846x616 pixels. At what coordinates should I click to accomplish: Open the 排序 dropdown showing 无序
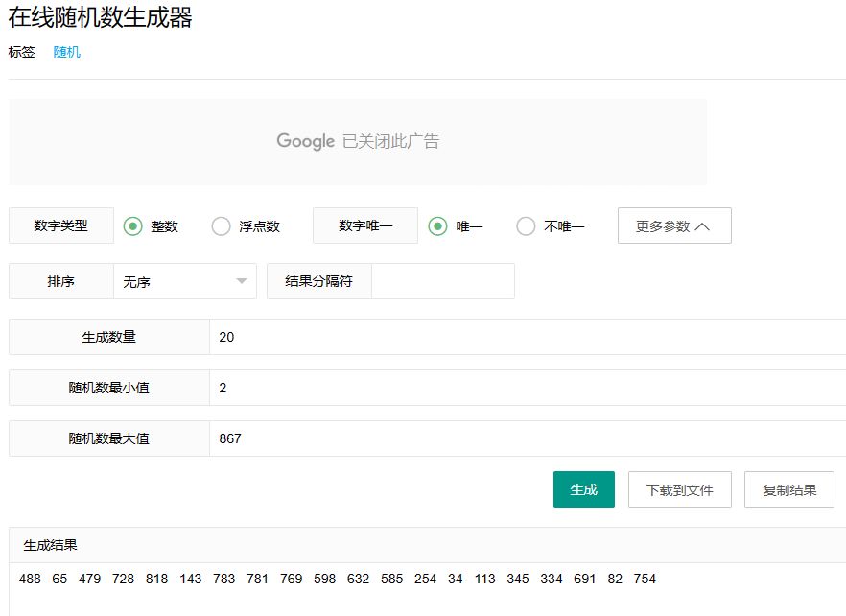pyautogui.click(x=185, y=281)
